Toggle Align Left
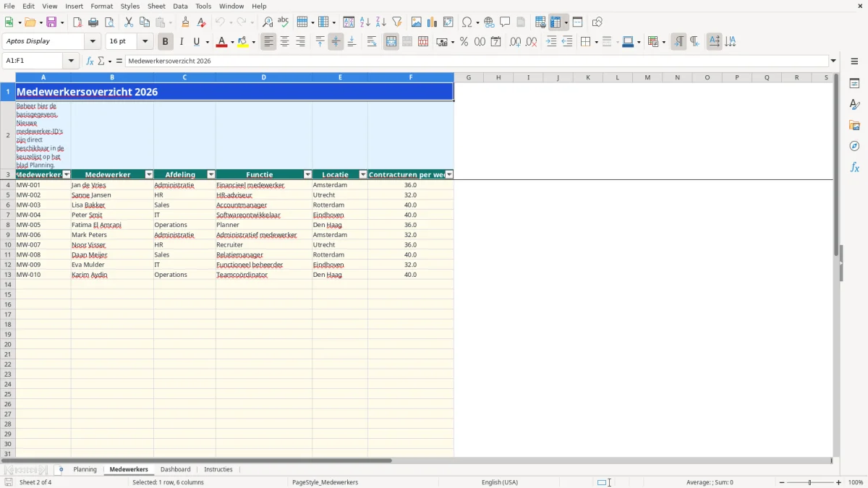The image size is (868, 488). (269, 42)
